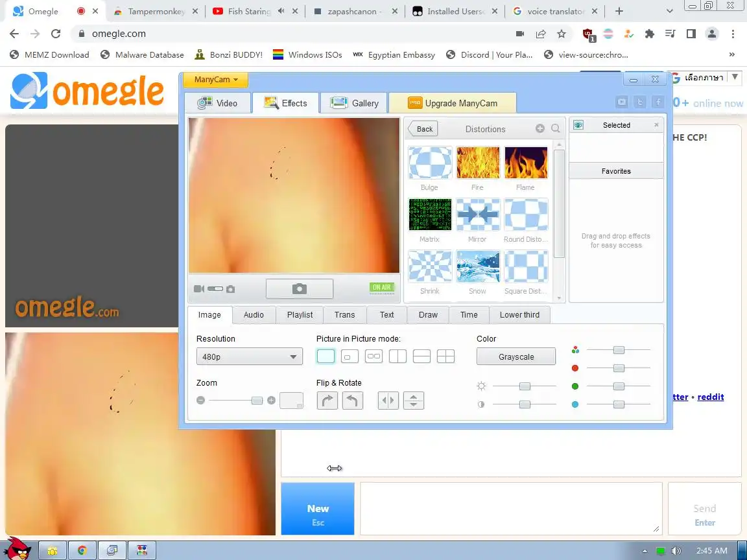Open the Playlist tab
This screenshot has height=560, width=747.
(x=300, y=315)
